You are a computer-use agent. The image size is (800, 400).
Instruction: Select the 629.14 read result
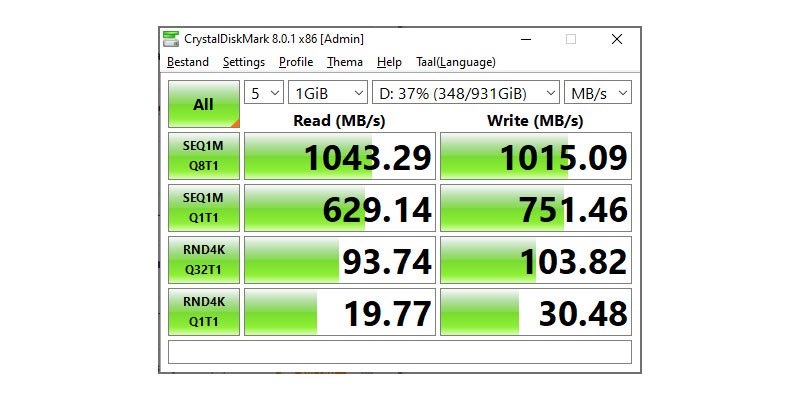340,208
